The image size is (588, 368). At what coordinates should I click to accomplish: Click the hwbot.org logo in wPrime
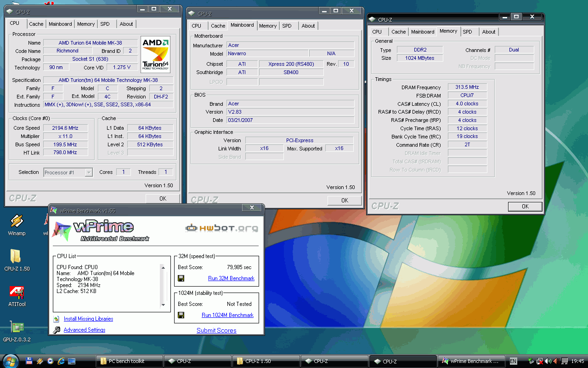[x=221, y=228]
